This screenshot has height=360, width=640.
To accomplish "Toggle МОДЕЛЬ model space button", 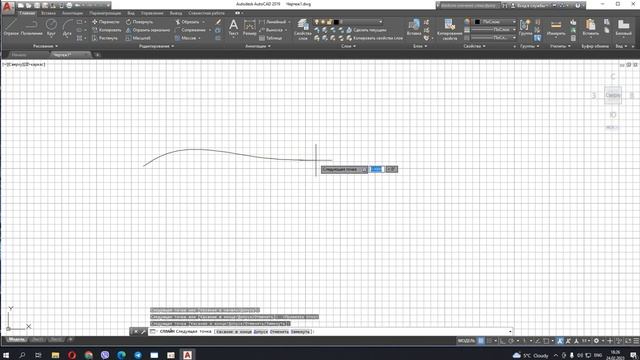I will (466, 341).
